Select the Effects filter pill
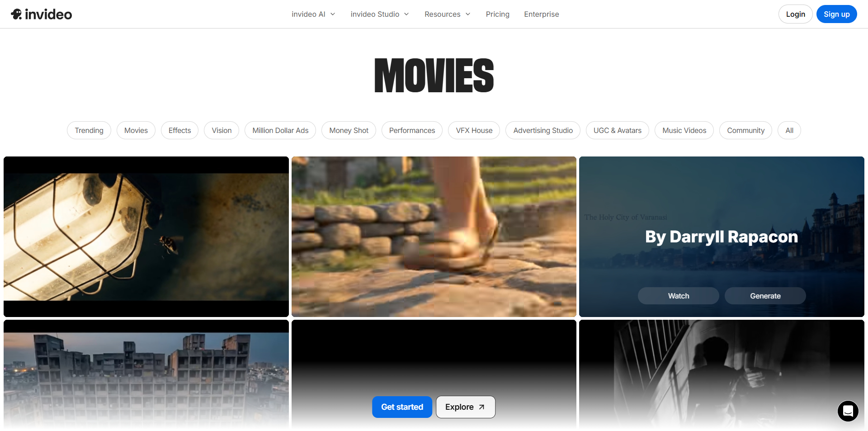This screenshot has height=431, width=868. point(179,130)
